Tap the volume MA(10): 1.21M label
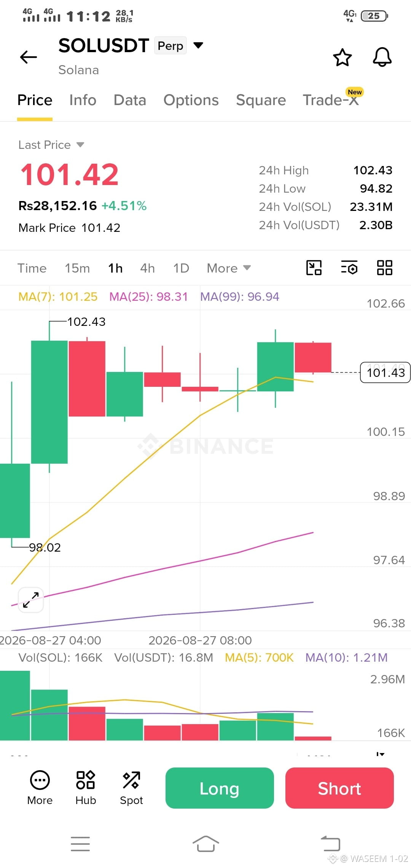Screen dimensions: 411x868 (x=346, y=657)
